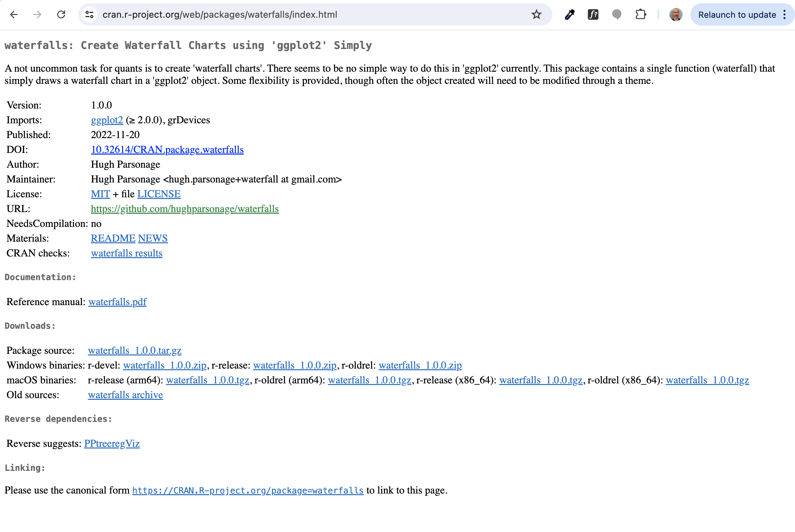The height and width of the screenshot is (532, 795).
Task: Reload the current page
Action: point(61,14)
